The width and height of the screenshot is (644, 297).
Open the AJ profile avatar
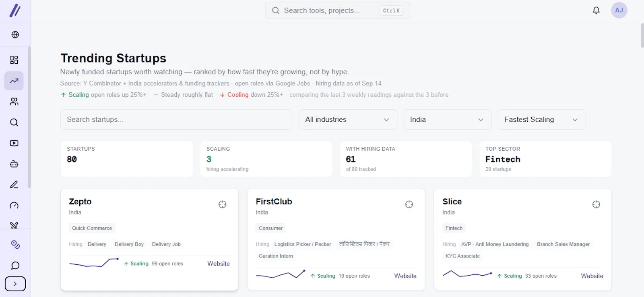click(x=619, y=10)
